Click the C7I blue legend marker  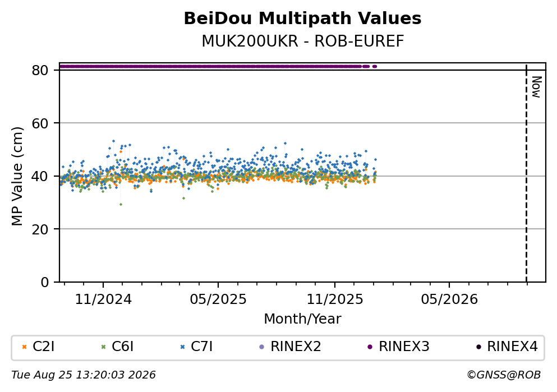coord(183,347)
